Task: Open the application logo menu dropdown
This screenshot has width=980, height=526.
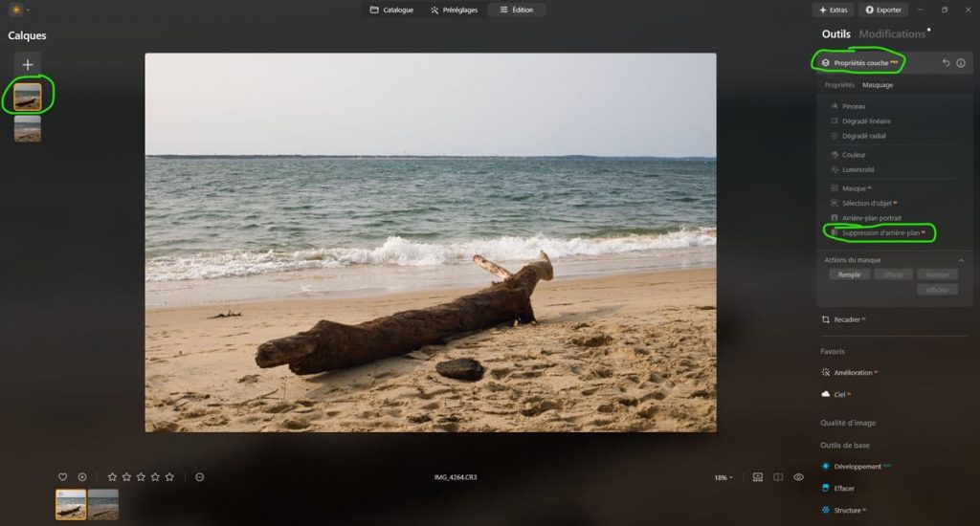Action: click(x=18, y=10)
